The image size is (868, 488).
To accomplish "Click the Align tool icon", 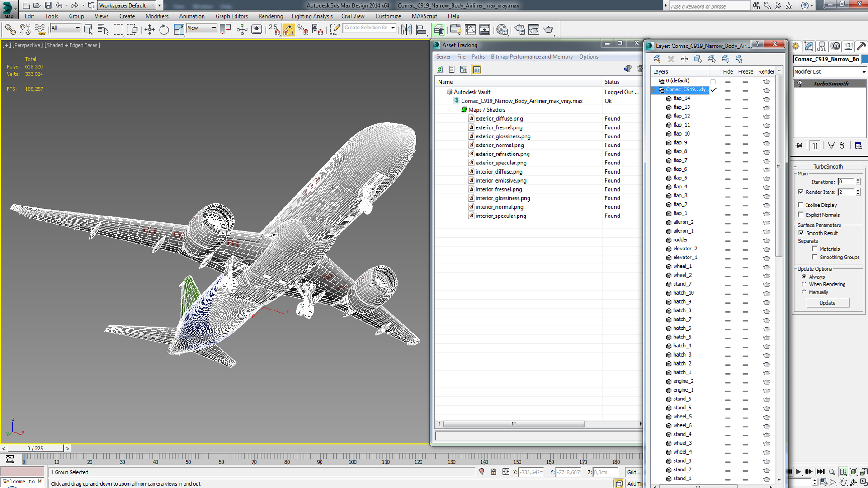I will tap(421, 30).
